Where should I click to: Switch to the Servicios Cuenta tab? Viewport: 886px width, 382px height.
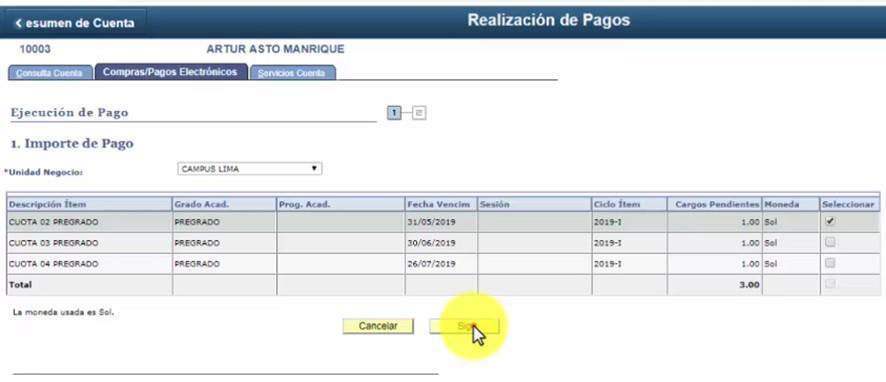(x=292, y=73)
